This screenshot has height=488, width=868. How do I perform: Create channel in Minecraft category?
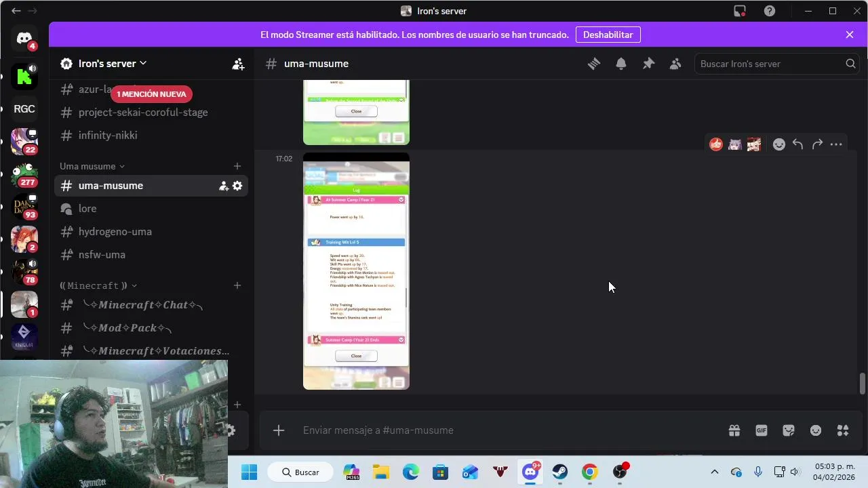point(237,285)
